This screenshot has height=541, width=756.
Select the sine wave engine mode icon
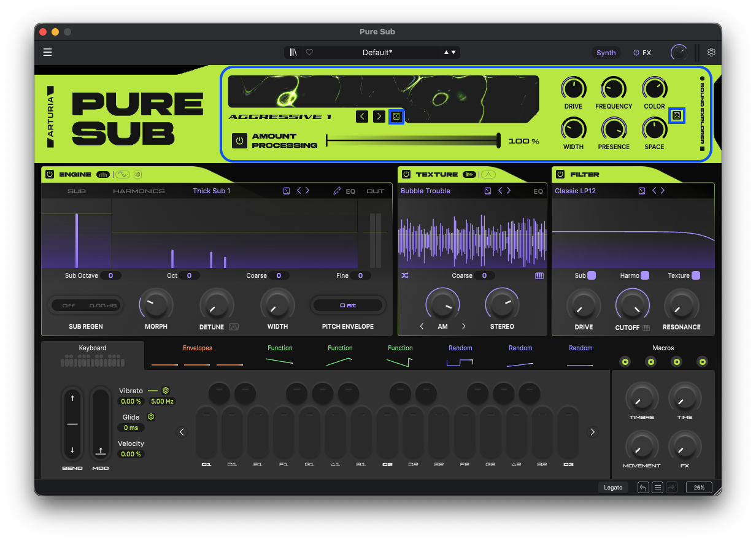123,174
